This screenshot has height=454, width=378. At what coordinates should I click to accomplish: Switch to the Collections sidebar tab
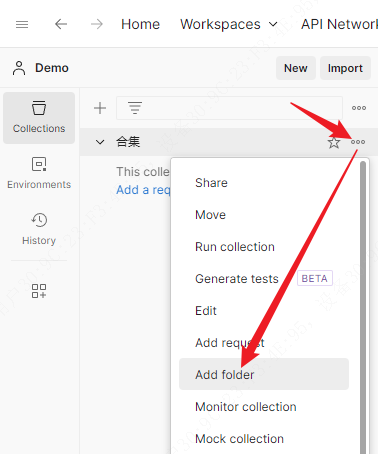point(39,118)
